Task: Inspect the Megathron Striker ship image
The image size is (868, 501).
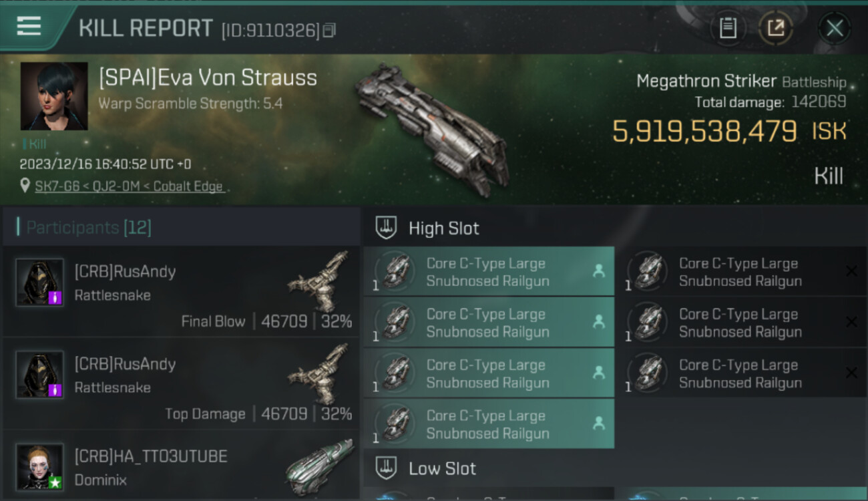Action: point(431,124)
